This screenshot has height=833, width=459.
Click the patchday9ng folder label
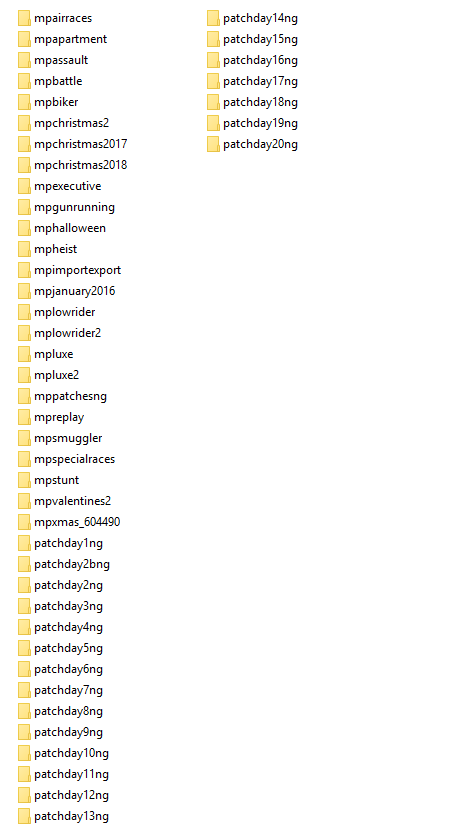click(69, 733)
